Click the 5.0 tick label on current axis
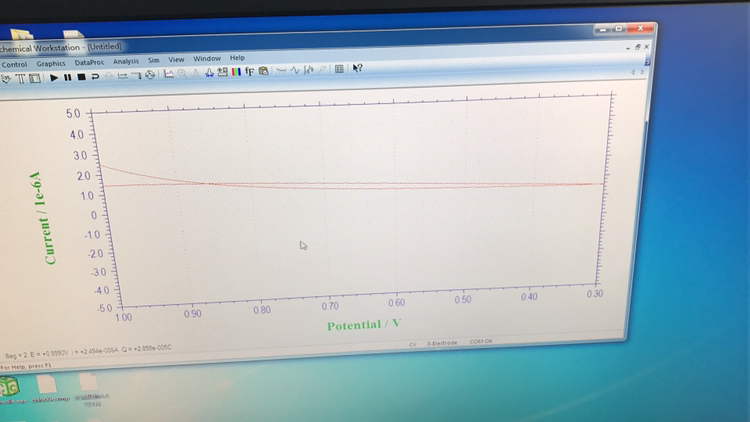 coord(73,114)
